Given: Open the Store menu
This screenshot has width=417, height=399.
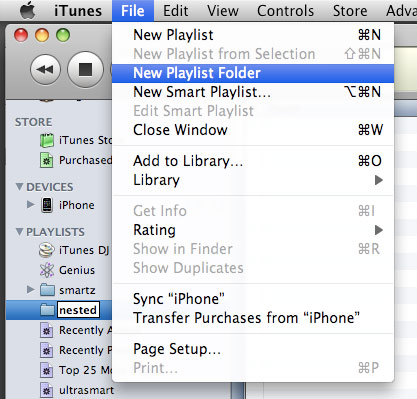Looking at the screenshot, I should point(350,11).
